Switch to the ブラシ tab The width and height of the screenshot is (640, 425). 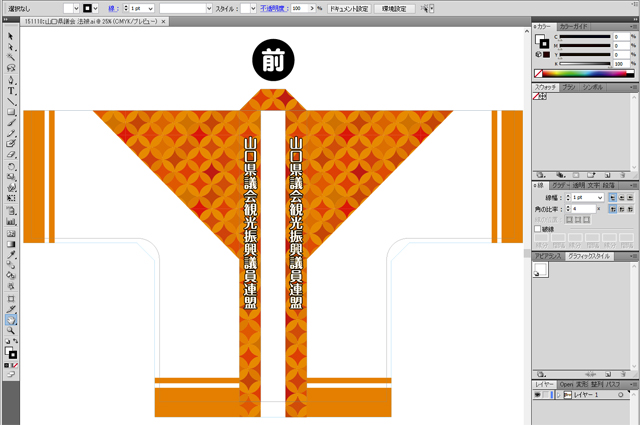[569, 87]
